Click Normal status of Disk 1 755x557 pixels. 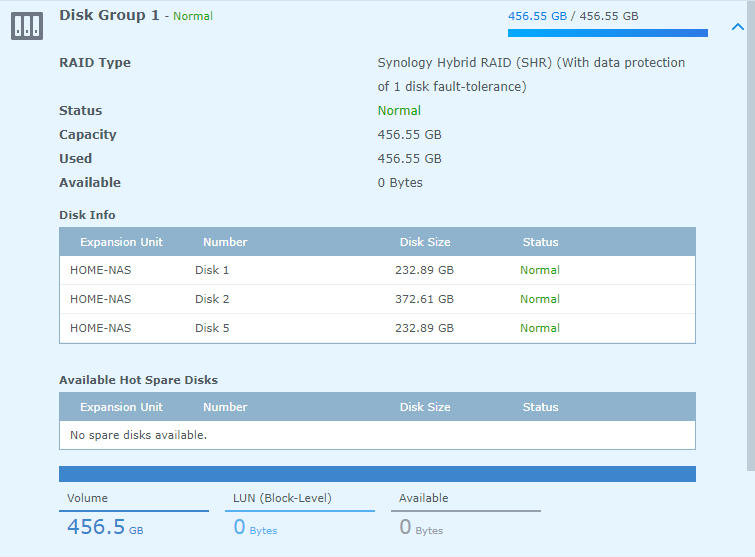540,270
